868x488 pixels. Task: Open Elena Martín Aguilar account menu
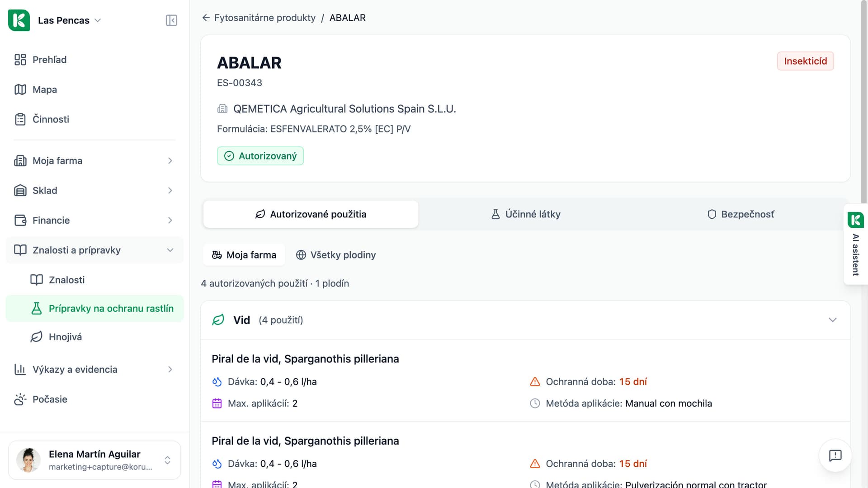tap(94, 460)
